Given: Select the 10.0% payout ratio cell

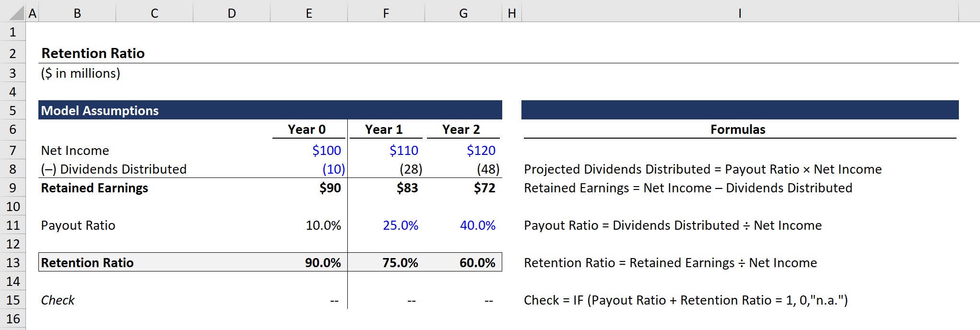Looking at the screenshot, I should pos(323,225).
